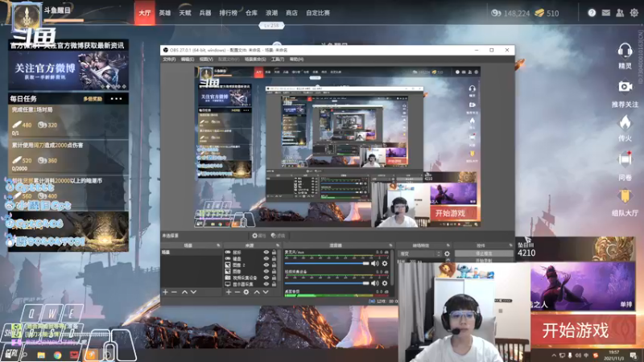Move the OBS scene down
Screen dimensions: 644x362
[193, 292]
